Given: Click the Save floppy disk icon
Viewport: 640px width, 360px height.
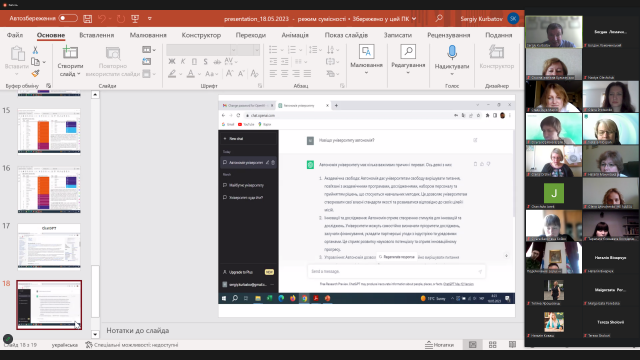Looking at the screenshot, I should click(87, 18).
